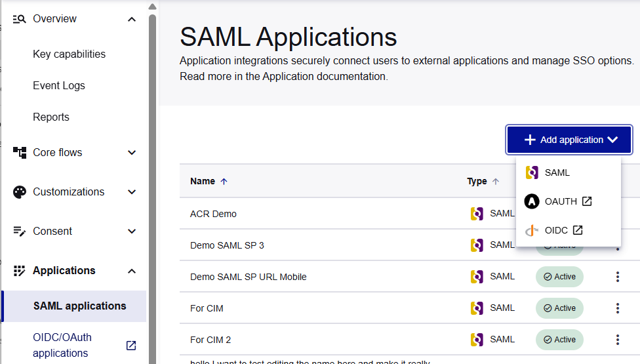640x364 pixels.
Task: Click the Name column header
Action: coord(203,181)
